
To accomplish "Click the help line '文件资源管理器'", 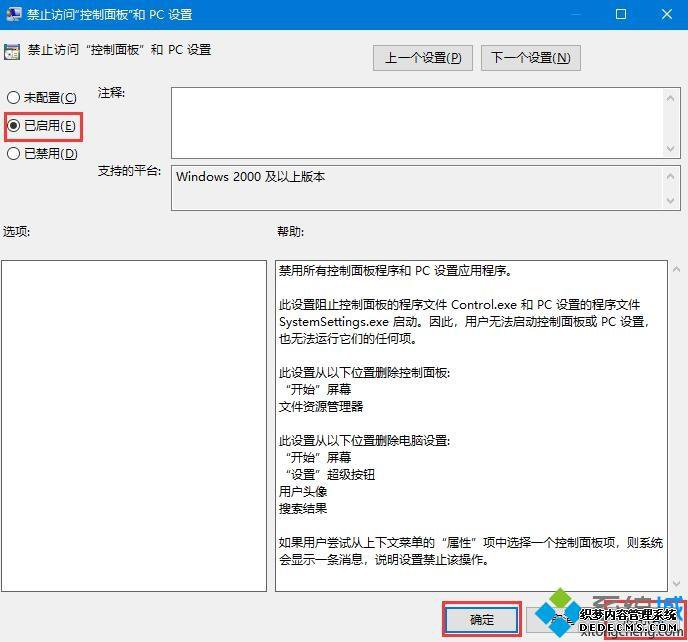I will [321, 406].
